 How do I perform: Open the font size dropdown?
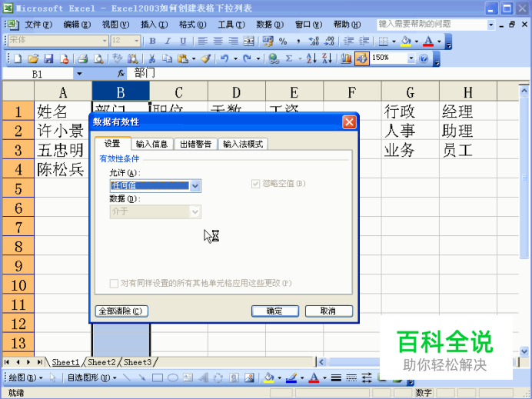[136, 41]
